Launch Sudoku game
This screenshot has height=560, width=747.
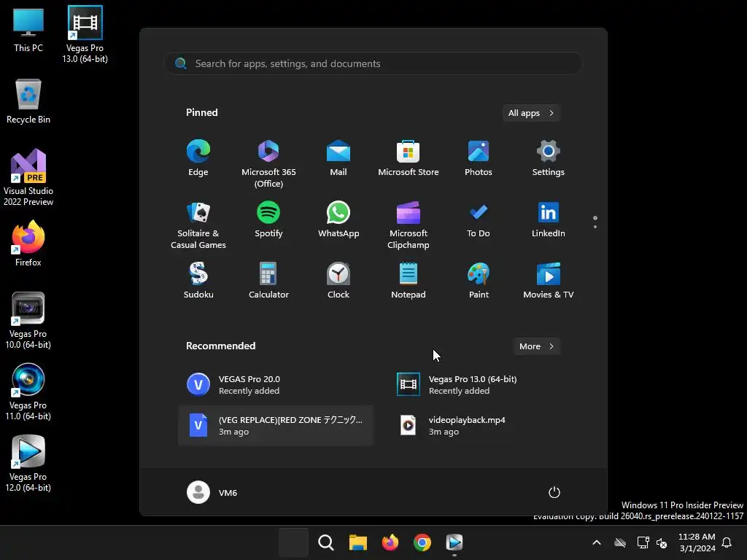pyautogui.click(x=198, y=281)
